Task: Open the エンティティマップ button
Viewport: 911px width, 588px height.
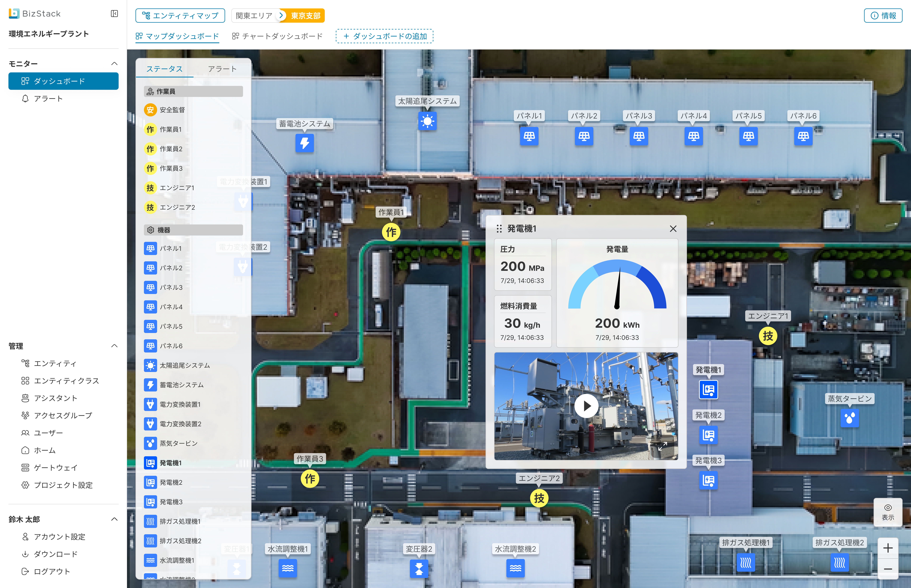Action: pyautogui.click(x=180, y=16)
